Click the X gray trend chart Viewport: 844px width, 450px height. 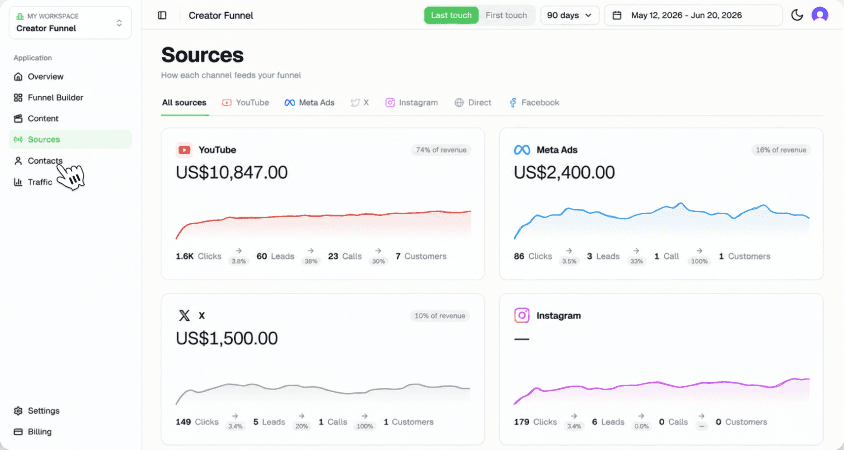[323, 394]
